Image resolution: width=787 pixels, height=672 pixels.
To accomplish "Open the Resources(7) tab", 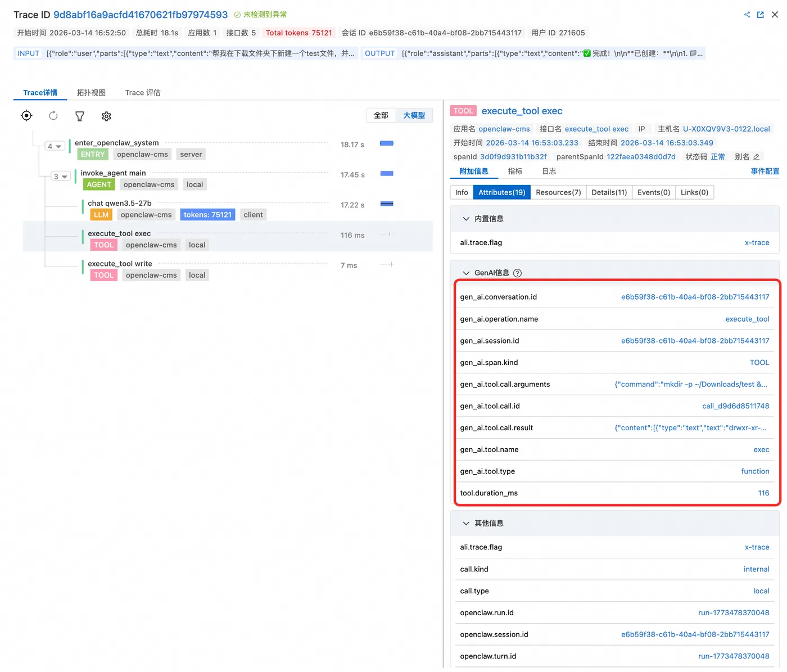I will click(558, 192).
